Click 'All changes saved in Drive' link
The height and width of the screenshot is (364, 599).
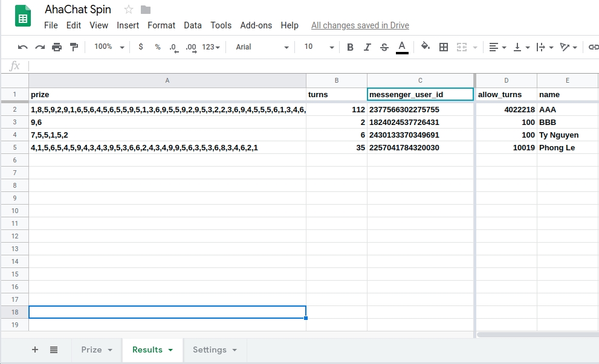360,25
